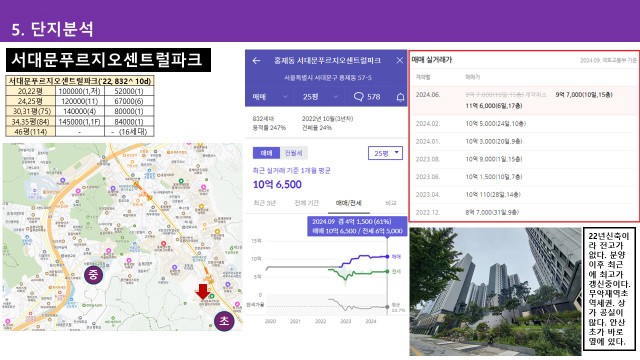640x360 pixels.
Task: Select the purple 중 marker on the map
Action: pyautogui.click(x=93, y=275)
